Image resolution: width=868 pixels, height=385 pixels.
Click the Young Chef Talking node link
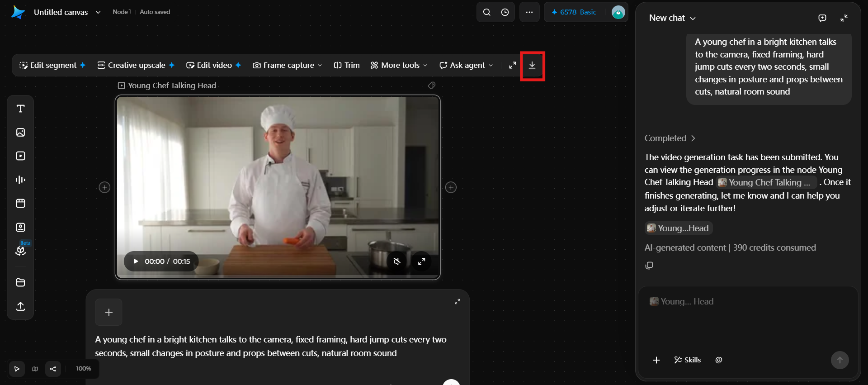point(766,182)
